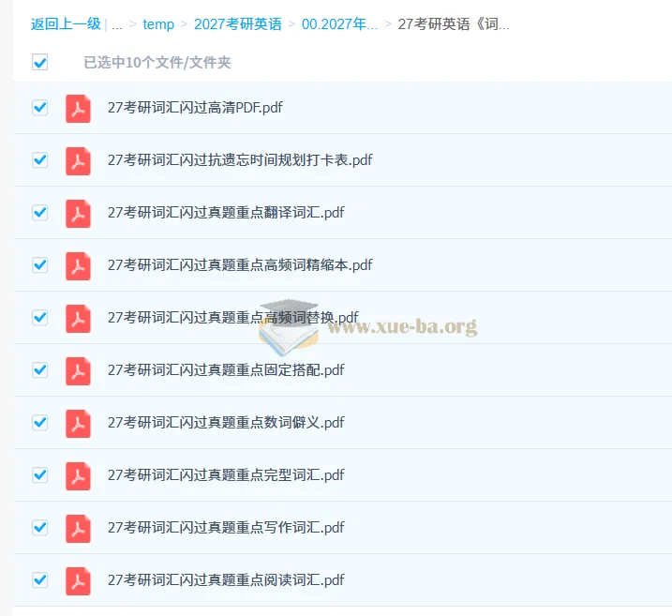Click PDF icon of 熟词僻义 file

tap(78, 424)
